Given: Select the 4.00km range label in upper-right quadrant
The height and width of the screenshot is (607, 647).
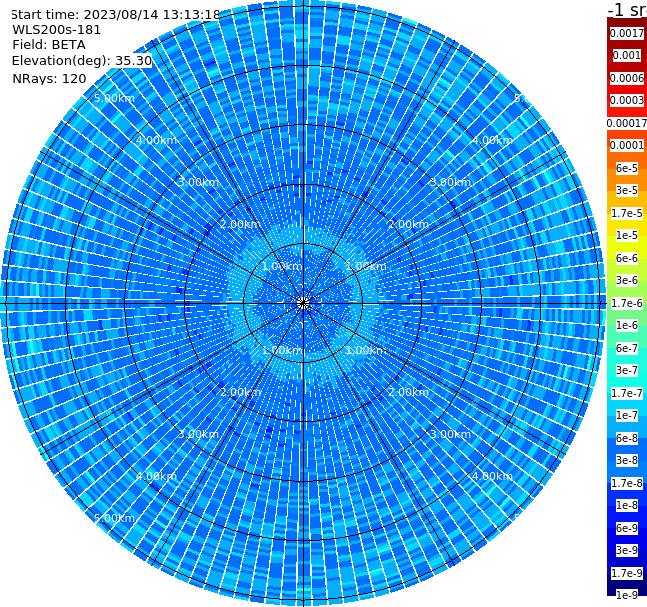Looking at the screenshot, I should [493, 140].
